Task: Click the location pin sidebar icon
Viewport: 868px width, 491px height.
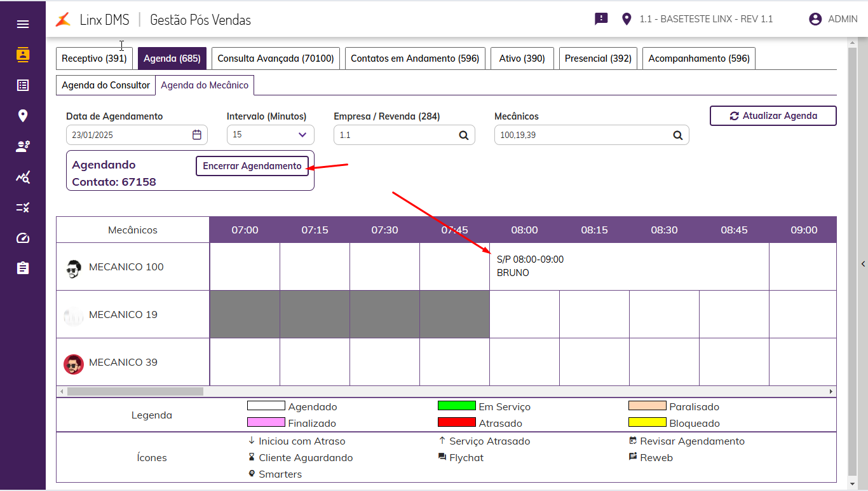Action: [x=23, y=116]
